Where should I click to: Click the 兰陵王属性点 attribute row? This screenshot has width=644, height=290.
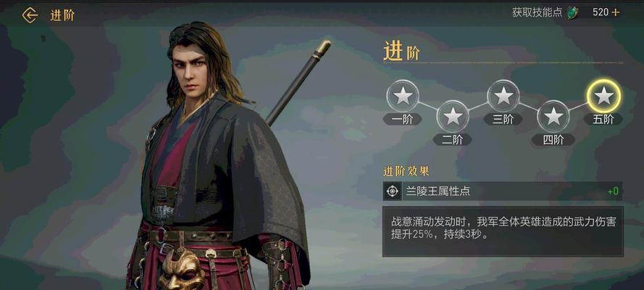coord(503,191)
